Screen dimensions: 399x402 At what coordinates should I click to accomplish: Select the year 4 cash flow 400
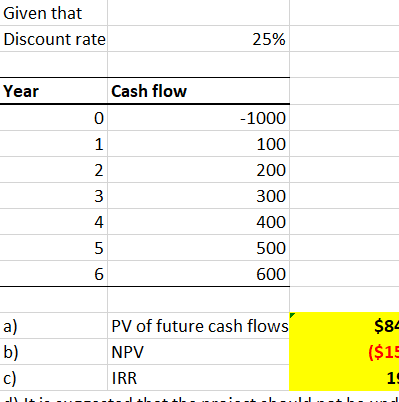pyautogui.click(x=199, y=222)
